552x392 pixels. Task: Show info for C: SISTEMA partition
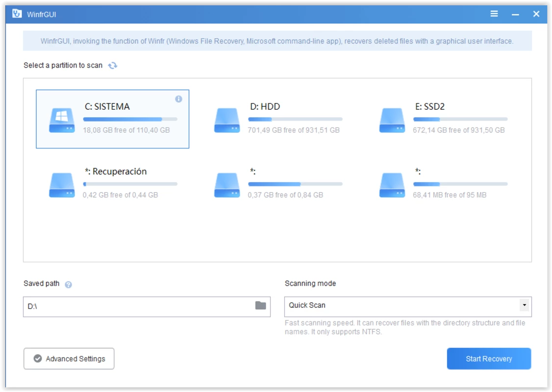(x=178, y=99)
